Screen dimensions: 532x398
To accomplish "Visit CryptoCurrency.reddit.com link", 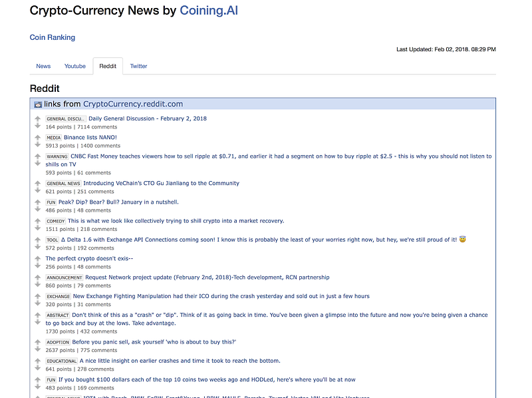I will coord(133,104).
